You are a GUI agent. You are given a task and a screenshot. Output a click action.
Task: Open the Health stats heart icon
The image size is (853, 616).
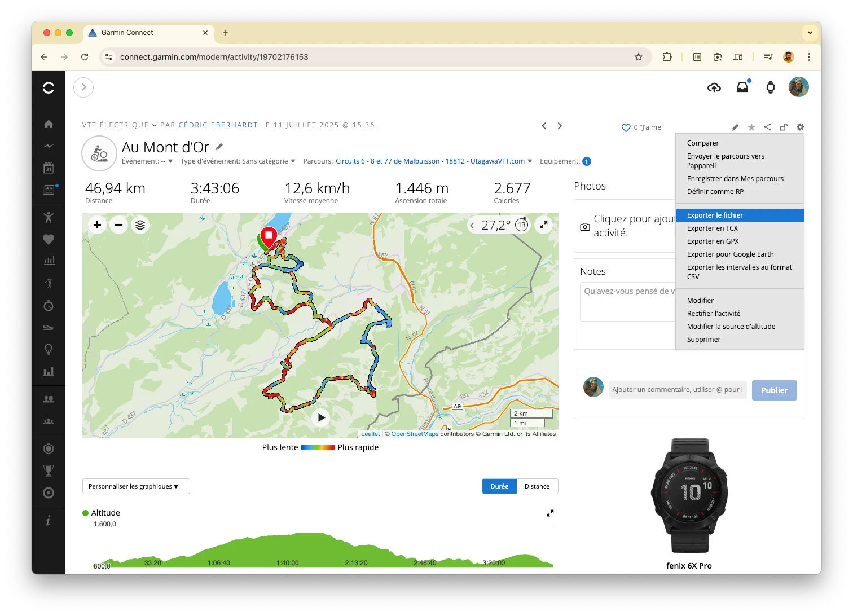pyautogui.click(x=49, y=239)
